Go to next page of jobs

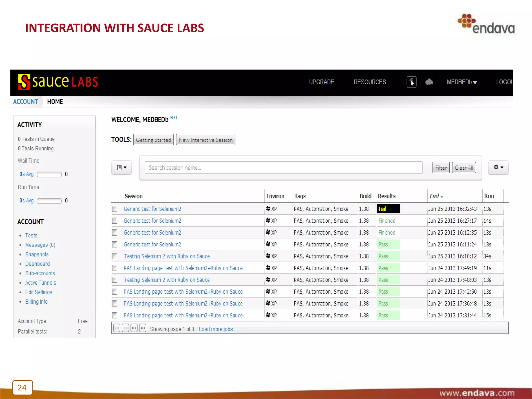pyautogui.click(x=134, y=328)
